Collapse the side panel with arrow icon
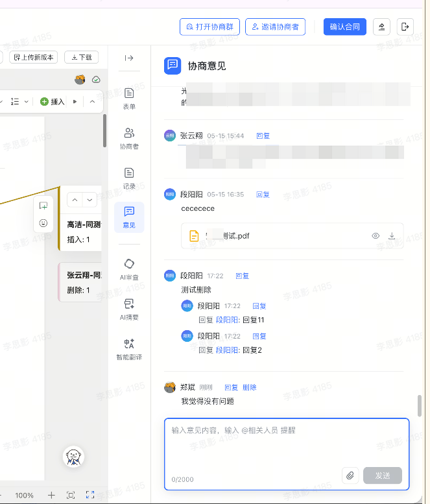 [x=129, y=58]
